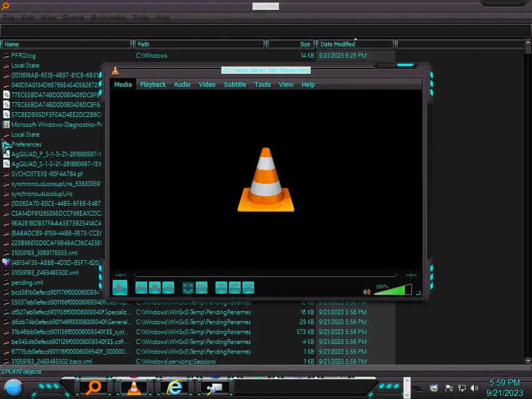Open the VLC View menu
Image resolution: width=532 pixels, height=399 pixels.
(x=286, y=85)
